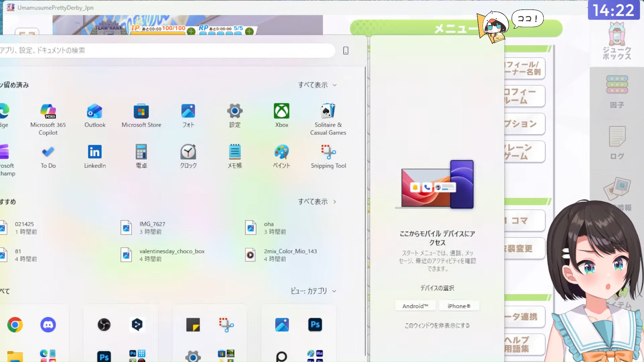Click the Start menu vertical scrollbar
The image size is (644, 362).
[365, 211]
